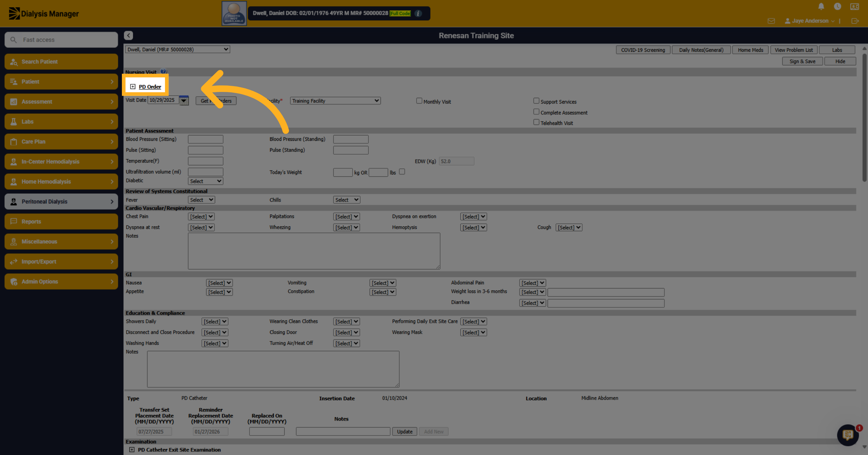Open the contact card icon
The width and height of the screenshot is (868, 455).
855,7
